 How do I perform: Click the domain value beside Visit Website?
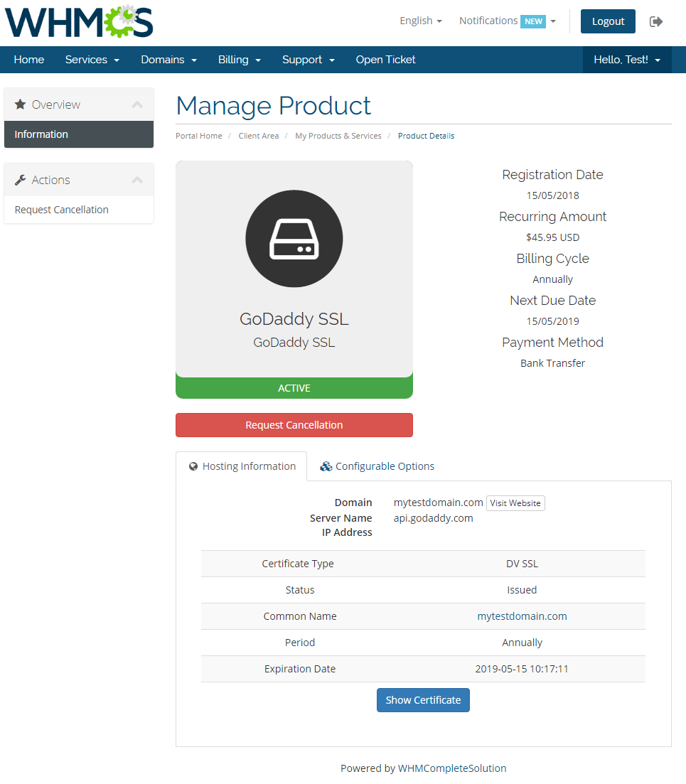tap(438, 503)
